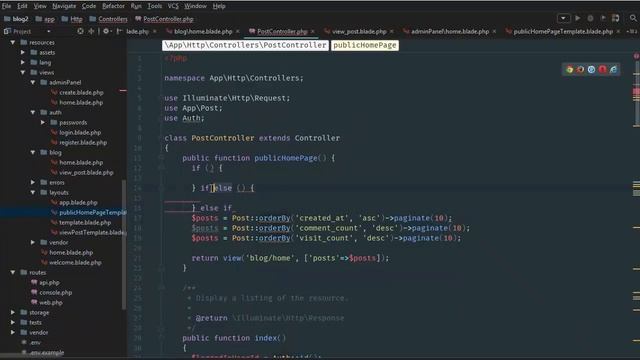Expand the errors folder
This screenshot has width=640, height=360.
click(x=33, y=182)
